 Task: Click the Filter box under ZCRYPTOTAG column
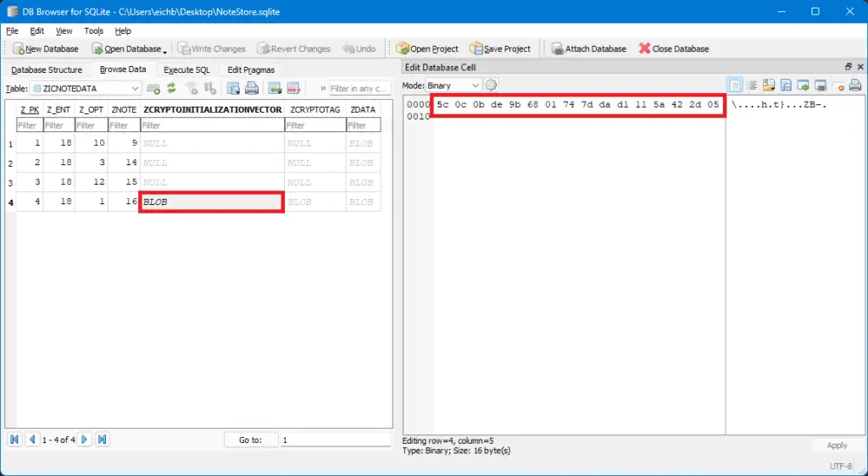pyautogui.click(x=315, y=125)
